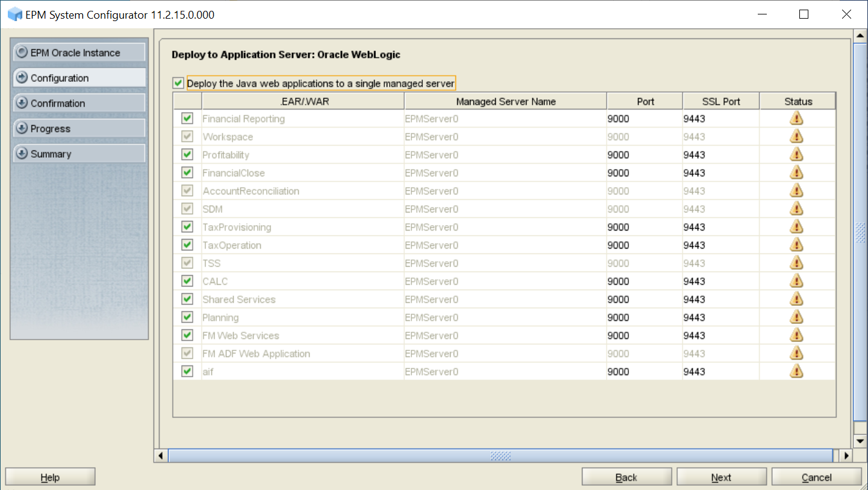Click the Port column header
The image size is (868, 490).
pos(645,101)
